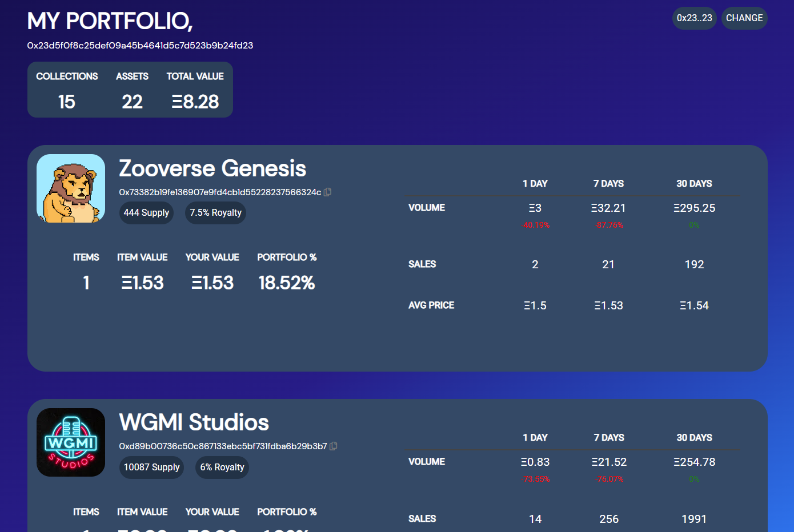The width and height of the screenshot is (794, 532).
Task: Click Zooverse 1-day average price Ξ1.5
Action: pos(535,305)
